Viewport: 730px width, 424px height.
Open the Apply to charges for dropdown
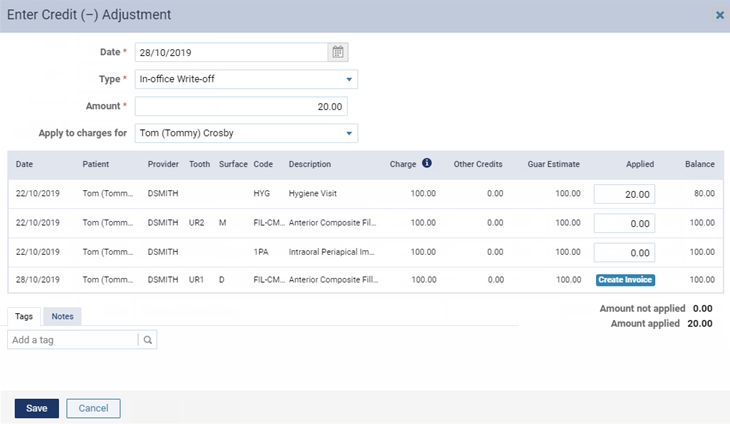[x=246, y=133]
